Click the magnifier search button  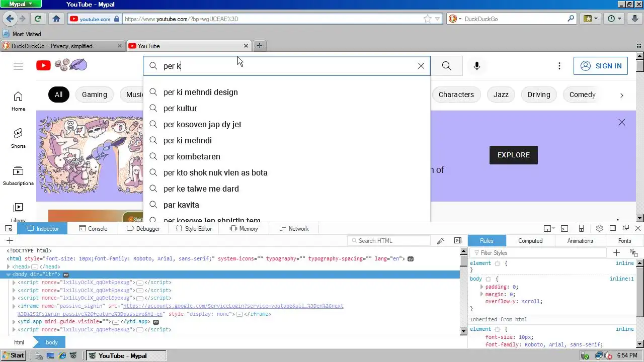click(446, 66)
